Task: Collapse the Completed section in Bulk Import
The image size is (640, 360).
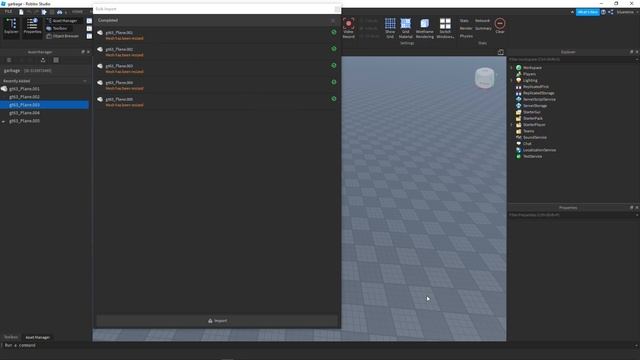Action: pos(333,20)
